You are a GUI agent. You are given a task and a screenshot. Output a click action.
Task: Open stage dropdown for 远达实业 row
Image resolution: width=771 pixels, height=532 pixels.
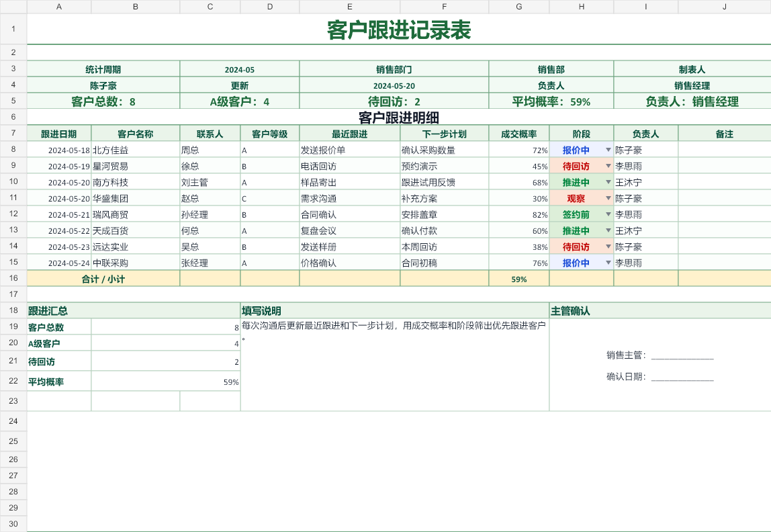point(608,247)
